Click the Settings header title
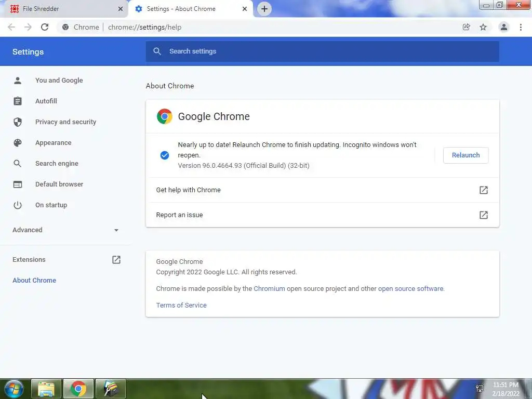 coord(28,52)
